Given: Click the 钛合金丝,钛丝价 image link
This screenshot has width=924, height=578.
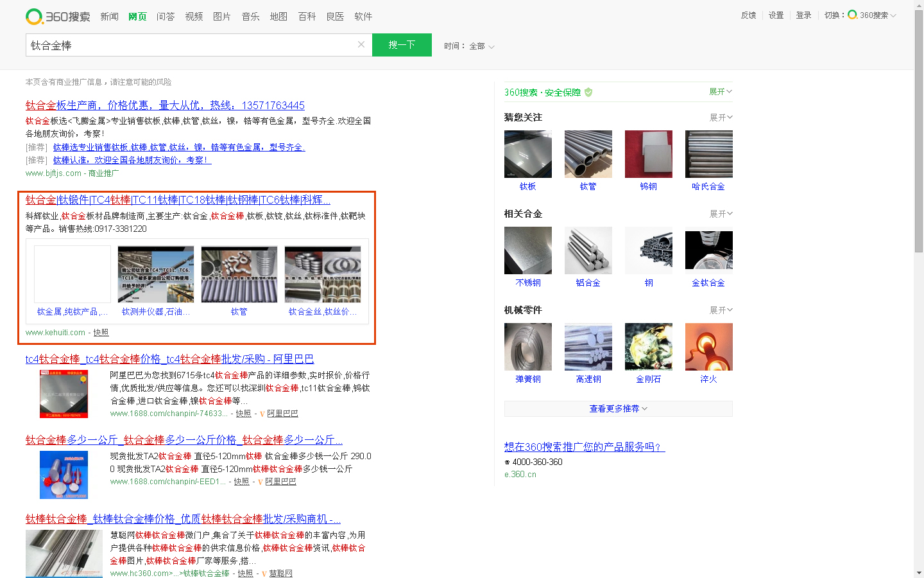Looking at the screenshot, I should (x=323, y=311).
